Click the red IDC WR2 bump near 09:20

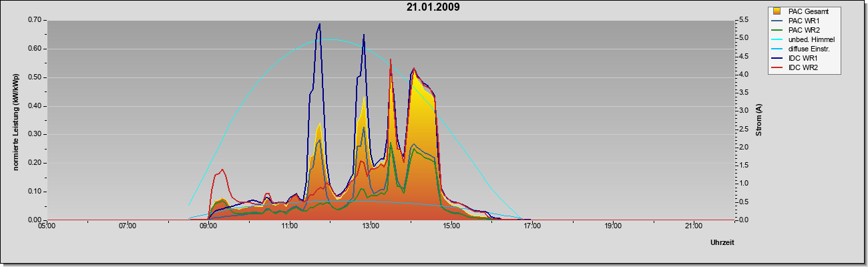(222, 170)
